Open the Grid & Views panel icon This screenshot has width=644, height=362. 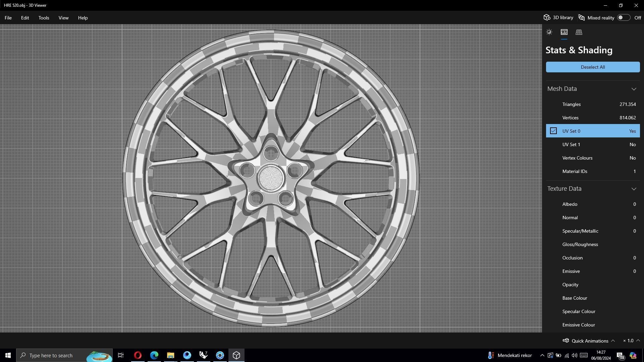579,32
